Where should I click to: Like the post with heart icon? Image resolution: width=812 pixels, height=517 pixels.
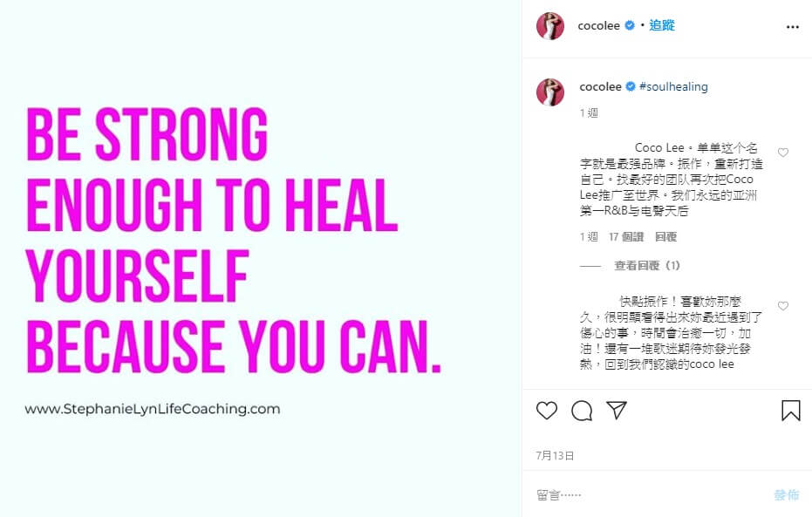click(x=546, y=411)
